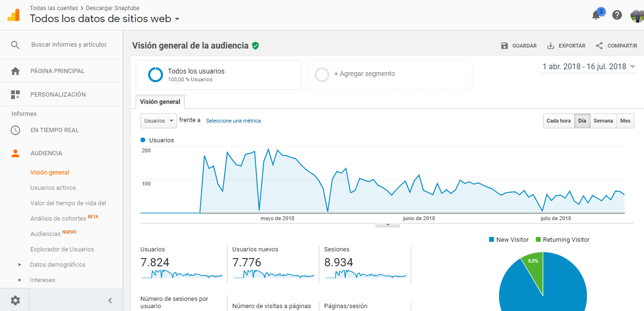
Task: Click the blue Usuarios legend dot
Action: click(143, 140)
